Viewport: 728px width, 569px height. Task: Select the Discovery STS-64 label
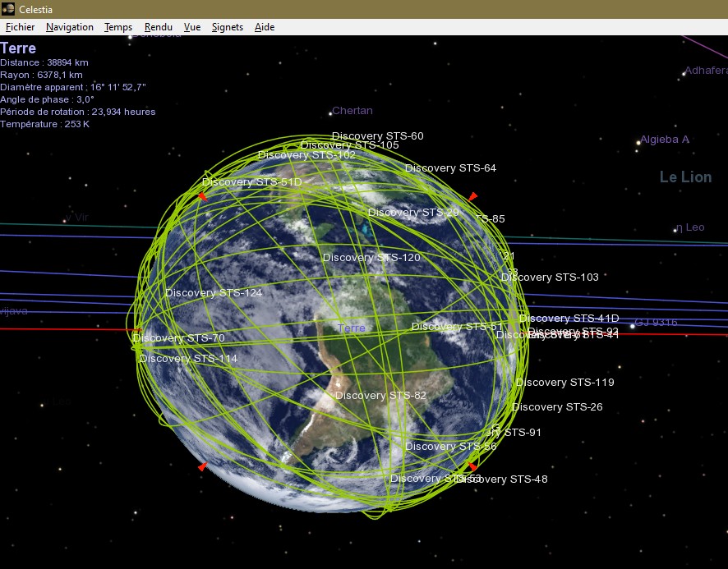(x=450, y=168)
